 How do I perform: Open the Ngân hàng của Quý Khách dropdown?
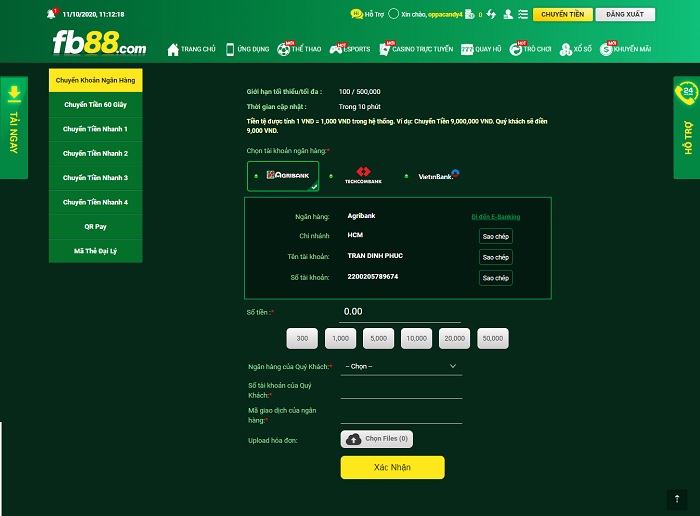click(401, 367)
